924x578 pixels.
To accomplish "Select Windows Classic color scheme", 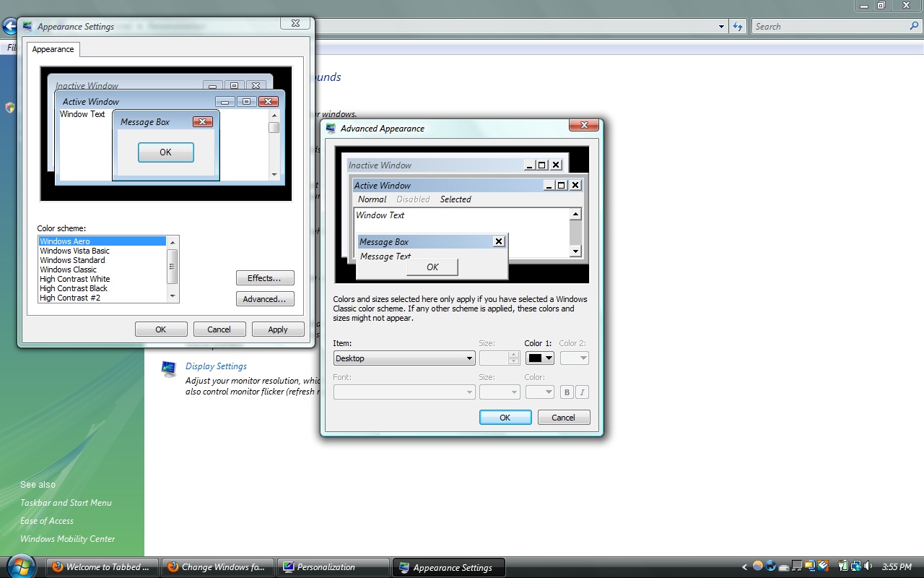I will coord(103,269).
